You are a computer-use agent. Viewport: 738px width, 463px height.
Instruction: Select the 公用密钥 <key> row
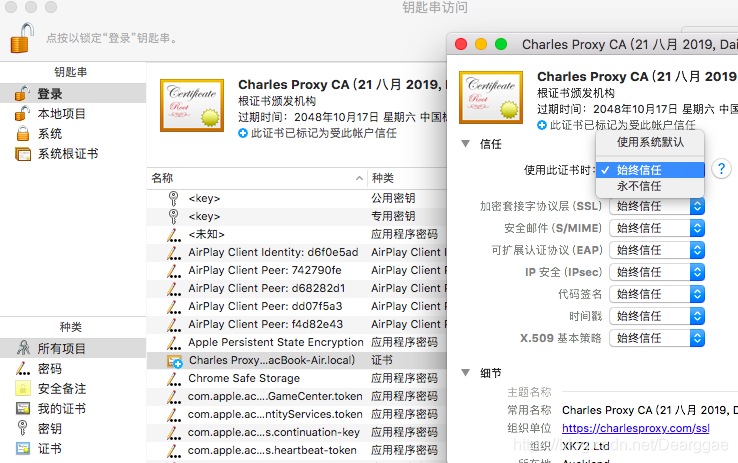click(297, 198)
